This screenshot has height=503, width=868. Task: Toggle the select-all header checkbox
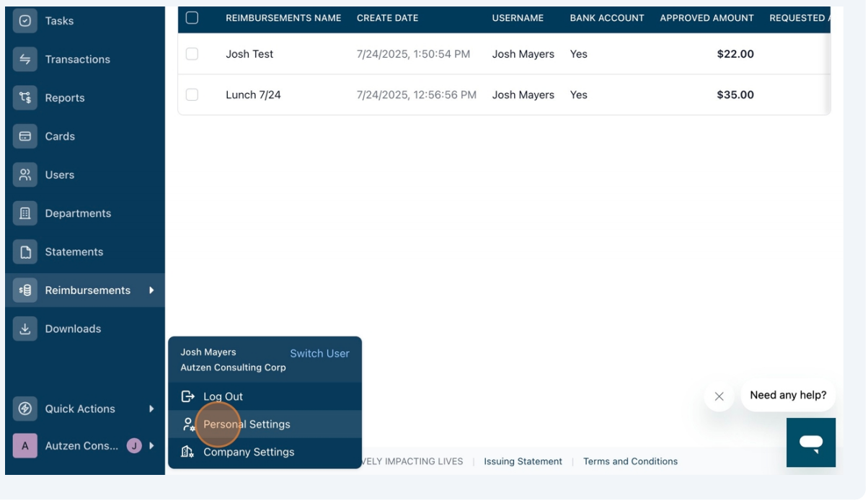pyautogui.click(x=192, y=17)
